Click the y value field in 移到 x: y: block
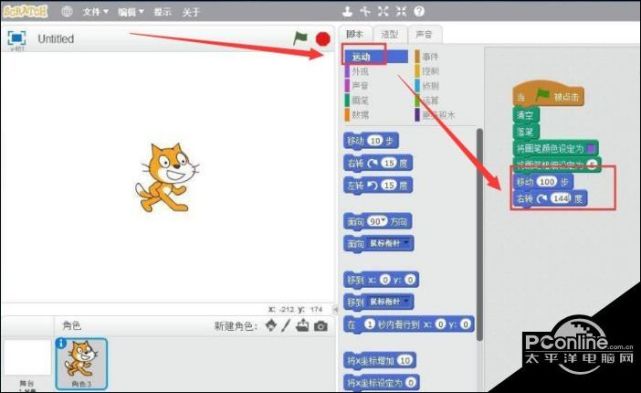The height and width of the screenshot is (393, 641). [x=410, y=280]
